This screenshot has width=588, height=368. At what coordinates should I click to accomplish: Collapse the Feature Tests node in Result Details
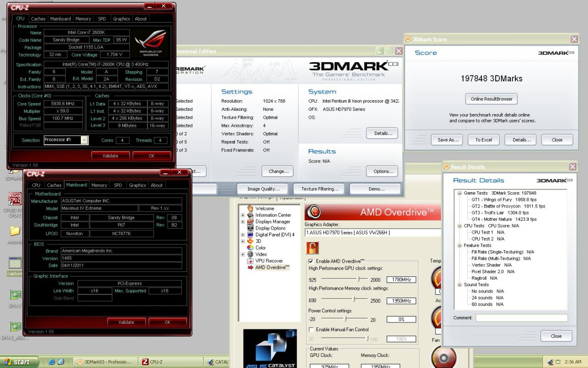coord(459,245)
